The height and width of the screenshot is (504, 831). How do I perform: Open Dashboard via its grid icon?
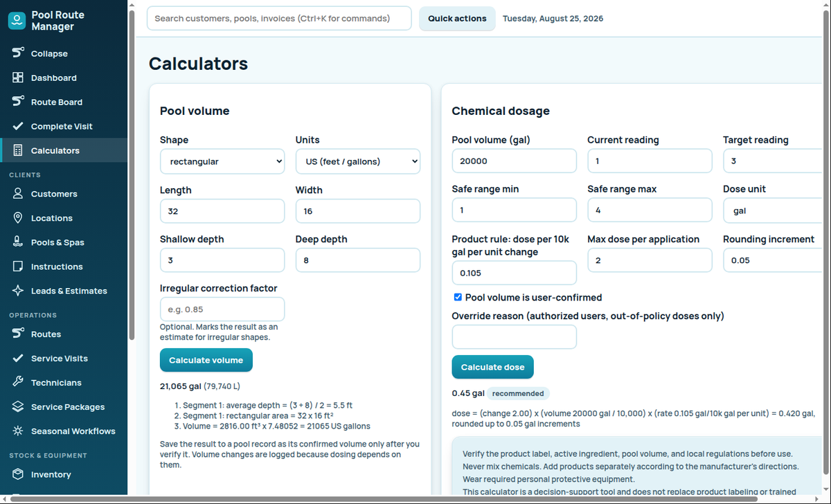coord(18,78)
